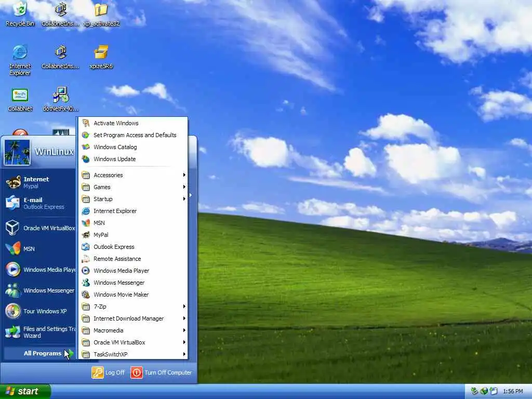Launch MyPal from All Programs list

(133, 235)
